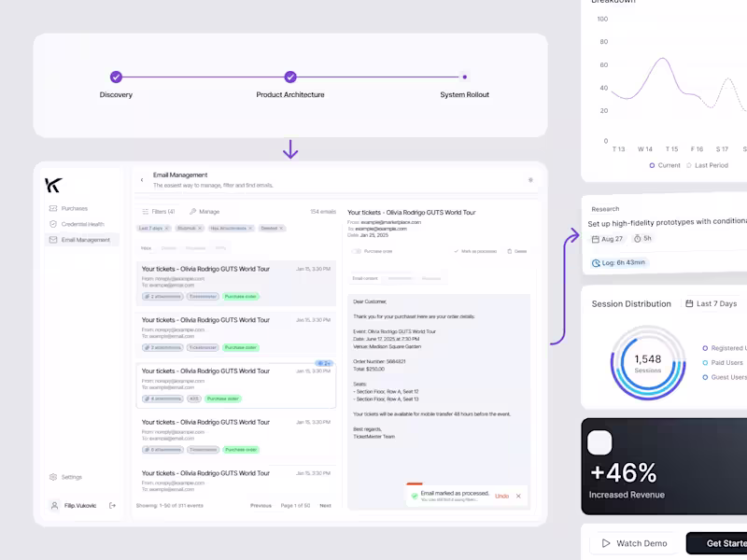747x560 pixels.
Task: Switch to the Inbox tab
Action: pos(147,248)
